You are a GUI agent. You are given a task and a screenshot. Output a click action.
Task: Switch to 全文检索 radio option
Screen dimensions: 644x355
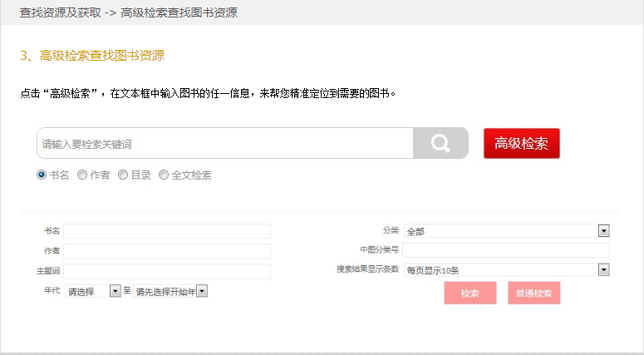point(164,175)
